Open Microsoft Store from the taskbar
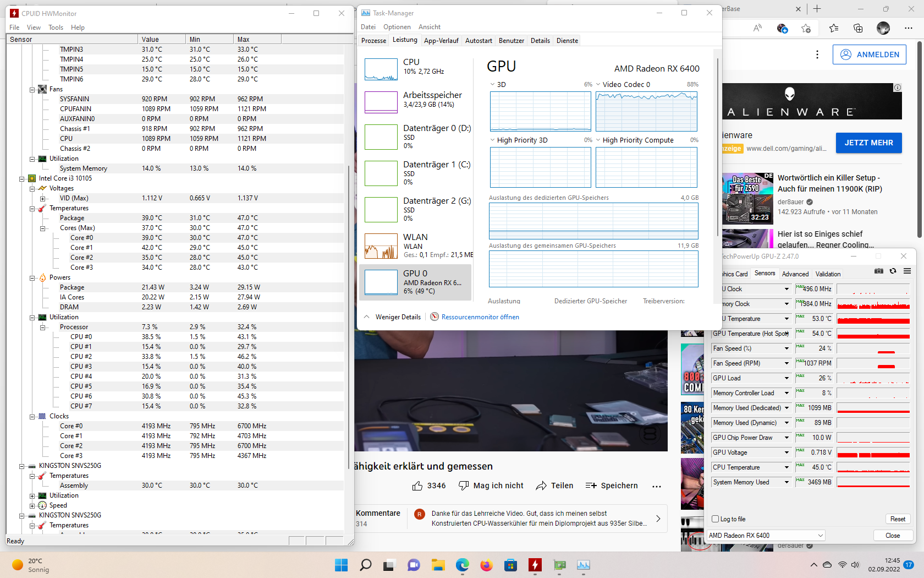Viewport: 924px width, 578px height. tap(510, 565)
